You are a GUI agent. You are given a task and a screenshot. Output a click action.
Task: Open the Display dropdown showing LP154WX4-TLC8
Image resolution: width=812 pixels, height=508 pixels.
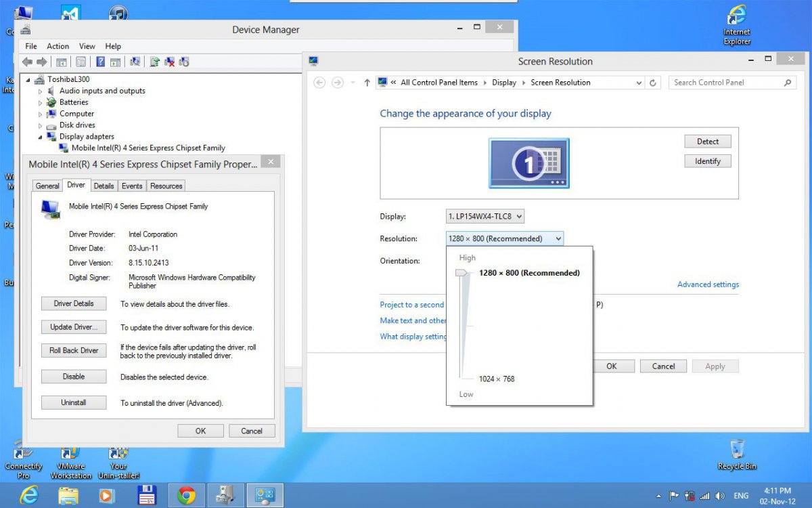pyautogui.click(x=485, y=217)
